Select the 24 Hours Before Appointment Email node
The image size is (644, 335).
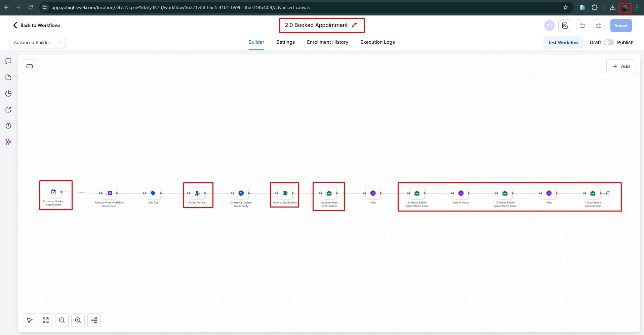417,193
